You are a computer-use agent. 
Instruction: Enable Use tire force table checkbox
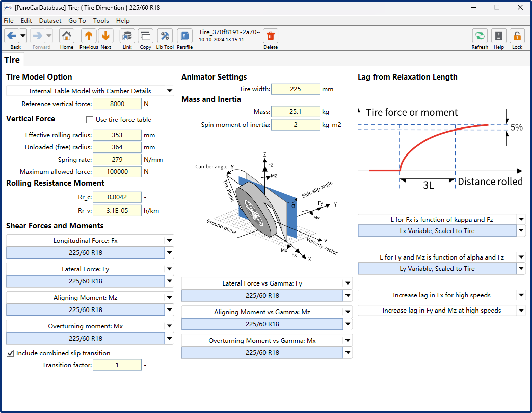point(90,120)
